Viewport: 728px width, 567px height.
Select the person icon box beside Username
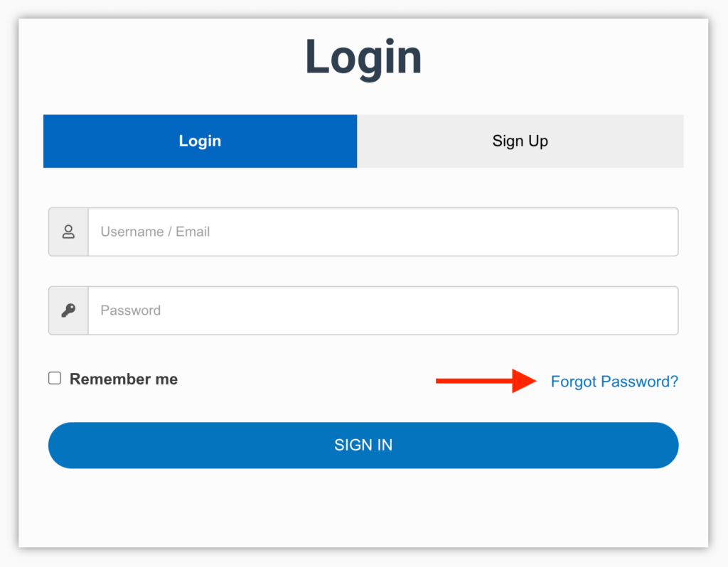[x=68, y=232]
